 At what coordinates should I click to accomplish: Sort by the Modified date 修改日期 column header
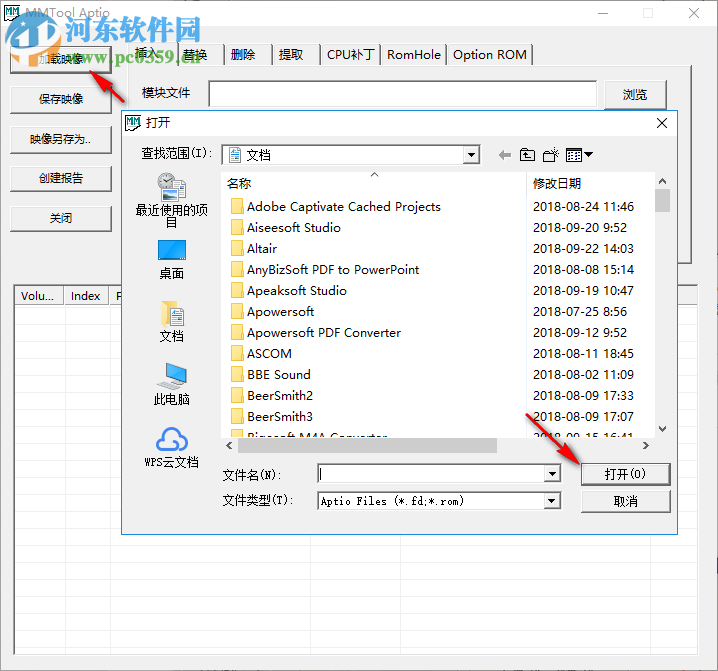coord(590,184)
